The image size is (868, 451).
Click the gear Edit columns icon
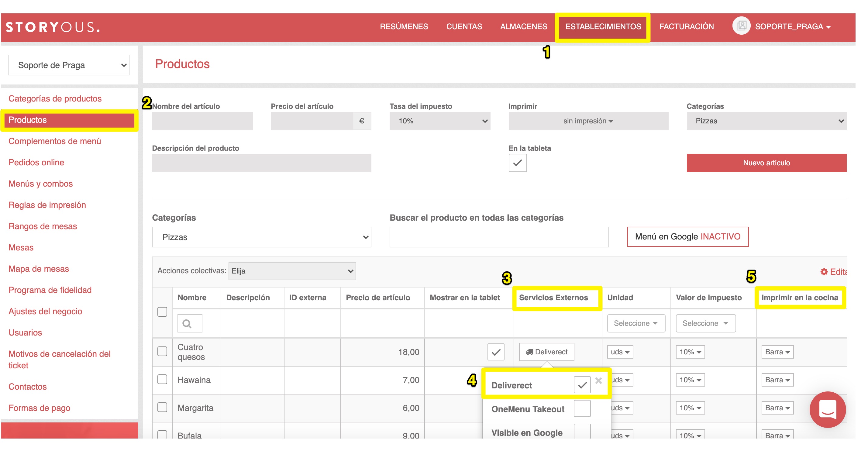824,271
